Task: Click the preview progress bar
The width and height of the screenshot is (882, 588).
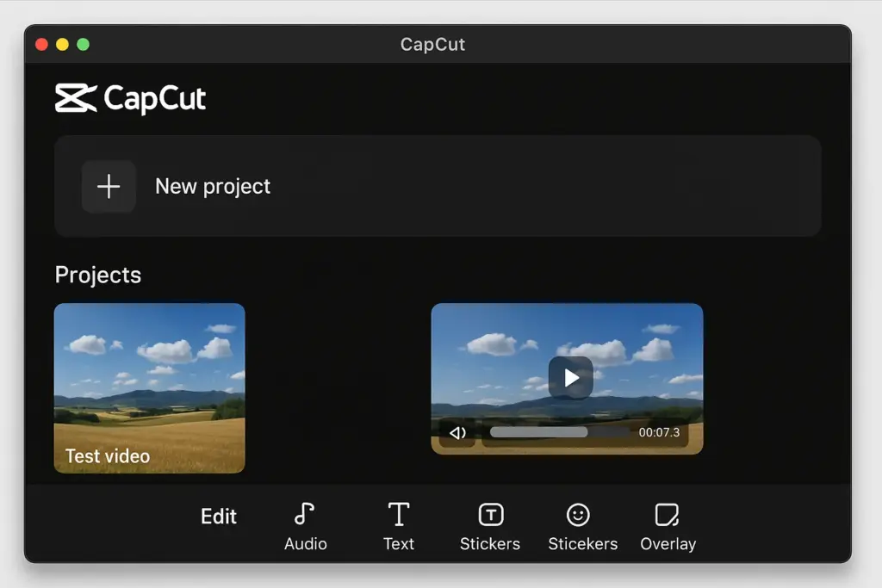Action: pos(560,432)
